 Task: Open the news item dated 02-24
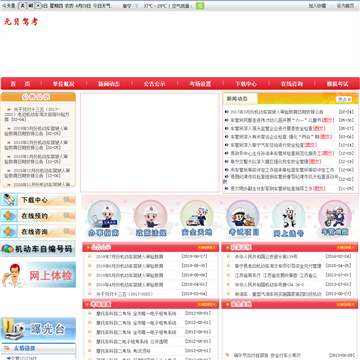277,112
